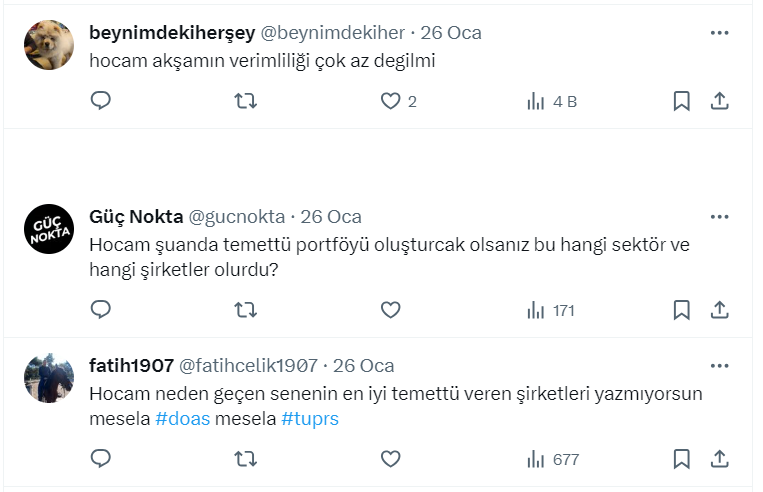Open more options for fatih1907's tweet
Viewport: 763px width, 492px height.
click(719, 365)
